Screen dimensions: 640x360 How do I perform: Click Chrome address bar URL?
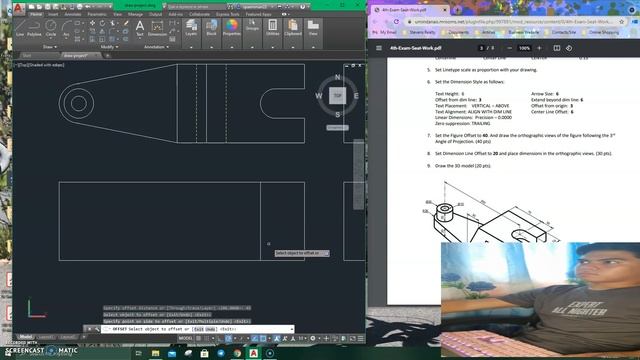pos(512,22)
